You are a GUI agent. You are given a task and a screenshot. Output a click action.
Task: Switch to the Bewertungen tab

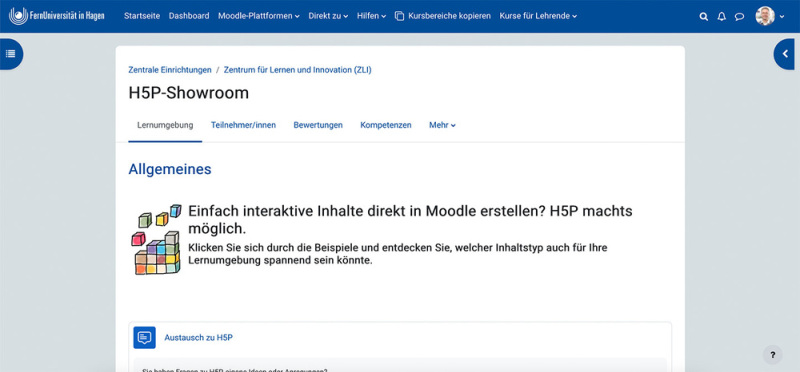tap(318, 125)
